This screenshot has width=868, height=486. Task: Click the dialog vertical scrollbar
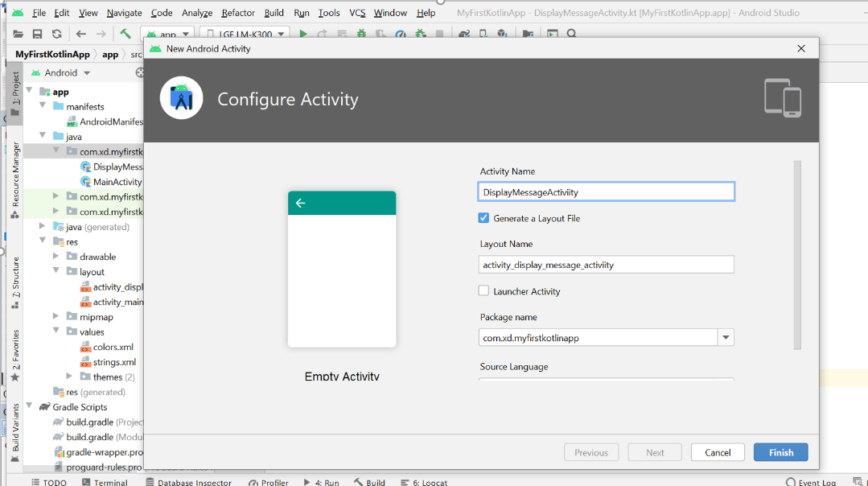coord(797,254)
